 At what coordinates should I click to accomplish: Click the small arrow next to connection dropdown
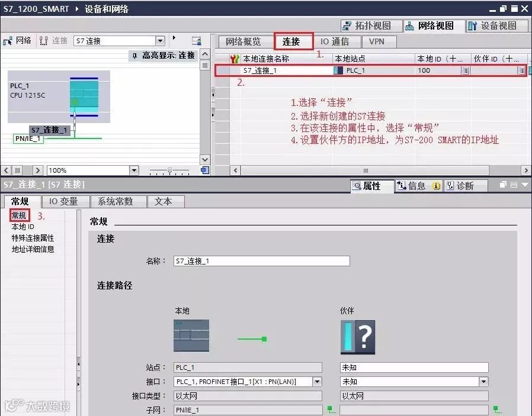174,38
